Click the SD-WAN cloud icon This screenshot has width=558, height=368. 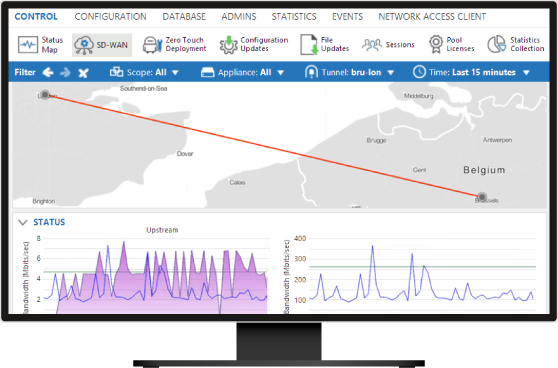pos(84,45)
